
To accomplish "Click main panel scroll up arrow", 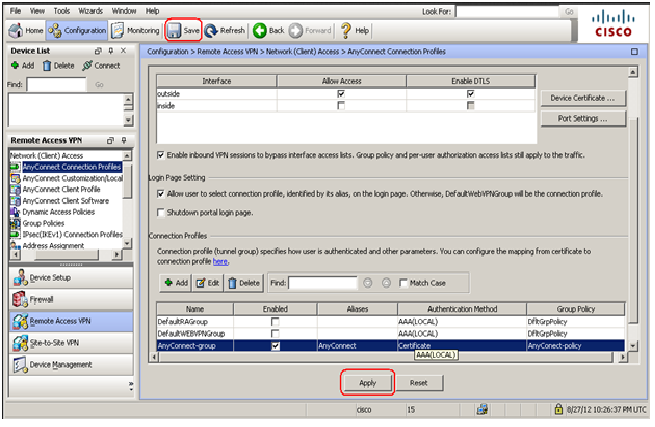I will pyautogui.click(x=633, y=72).
